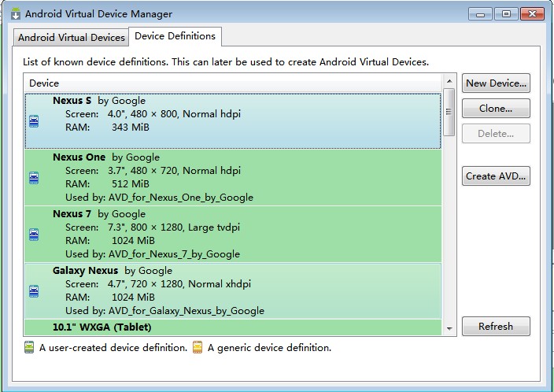Image resolution: width=554 pixels, height=392 pixels.
Task: Select the Nexus 7 by Google entry
Action: (x=233, y=235)
